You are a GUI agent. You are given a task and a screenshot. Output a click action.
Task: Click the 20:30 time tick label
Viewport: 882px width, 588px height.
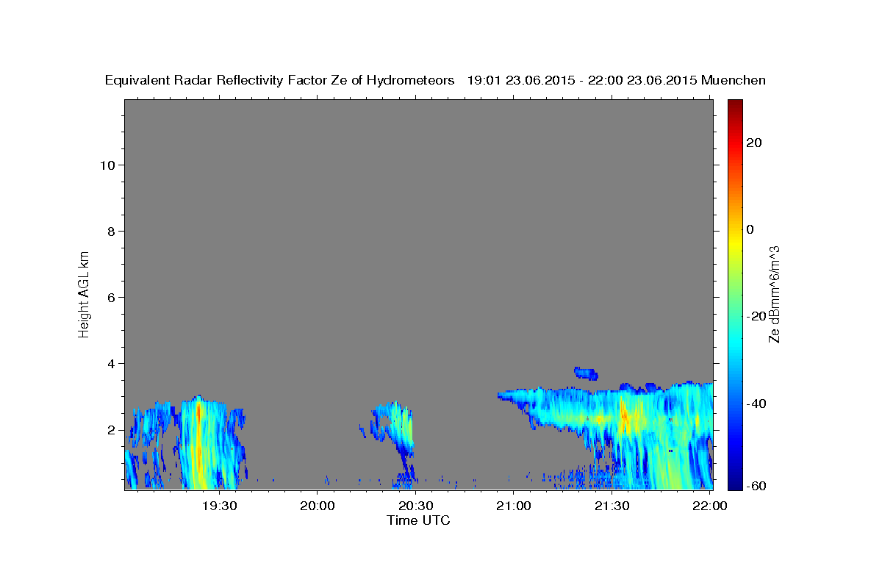(x=416, y=506)
